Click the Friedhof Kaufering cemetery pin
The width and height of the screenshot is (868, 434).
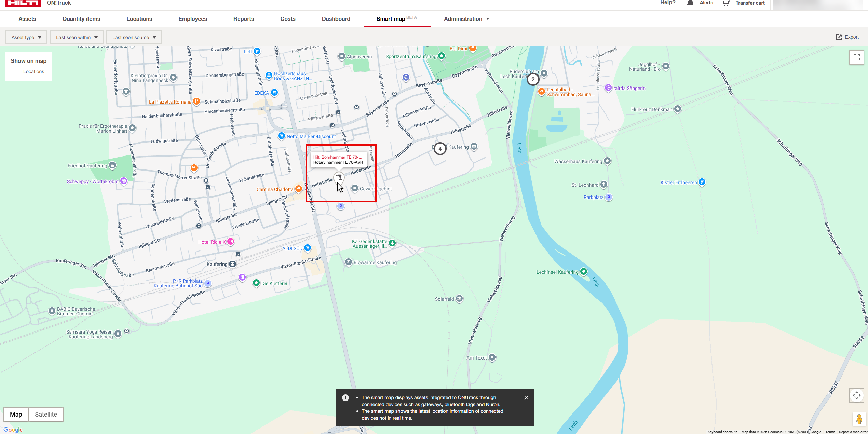coord(112,165)
